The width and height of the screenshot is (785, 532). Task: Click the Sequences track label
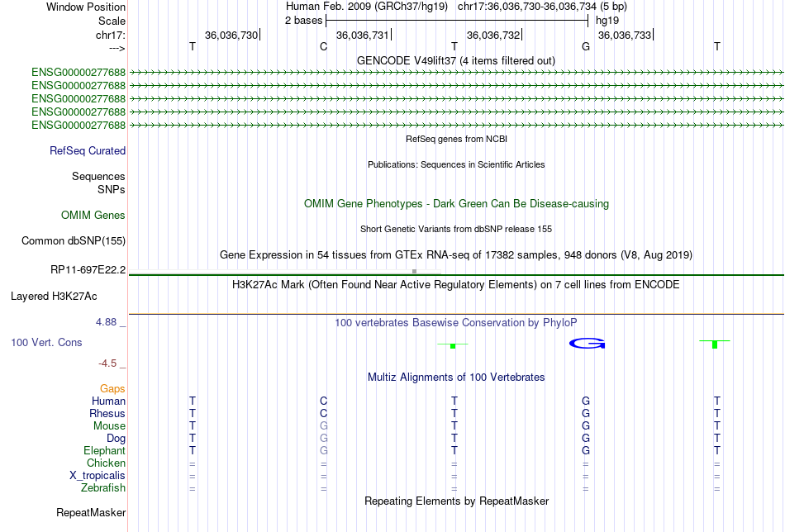click(x=98, y=176)
